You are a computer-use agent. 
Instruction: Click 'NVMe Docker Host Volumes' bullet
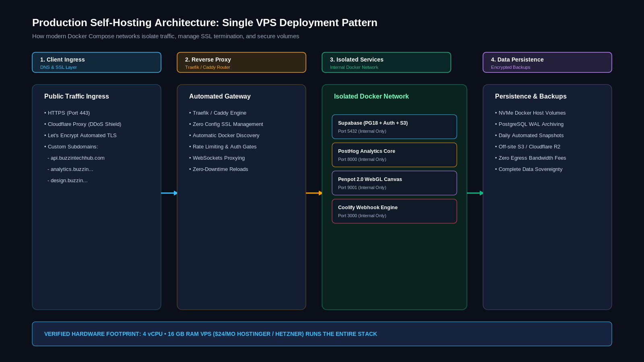point(530,113)
